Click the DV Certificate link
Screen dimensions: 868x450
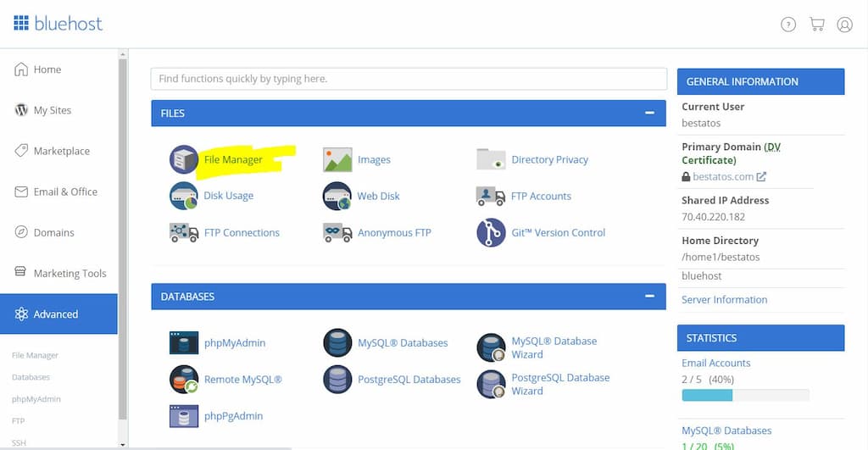(732, 153)
